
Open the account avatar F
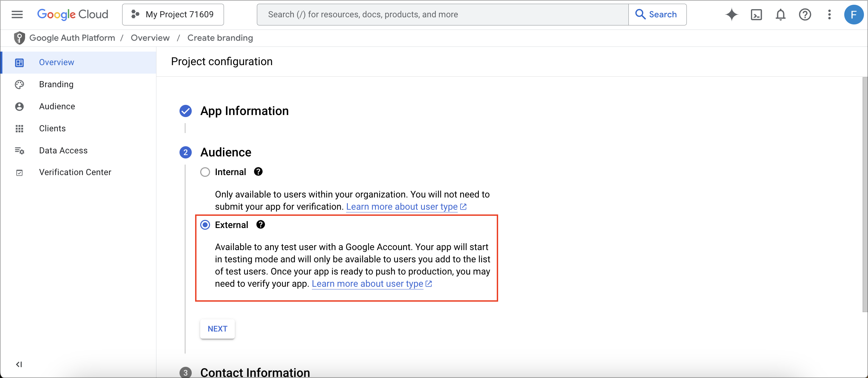pos(854,14)
